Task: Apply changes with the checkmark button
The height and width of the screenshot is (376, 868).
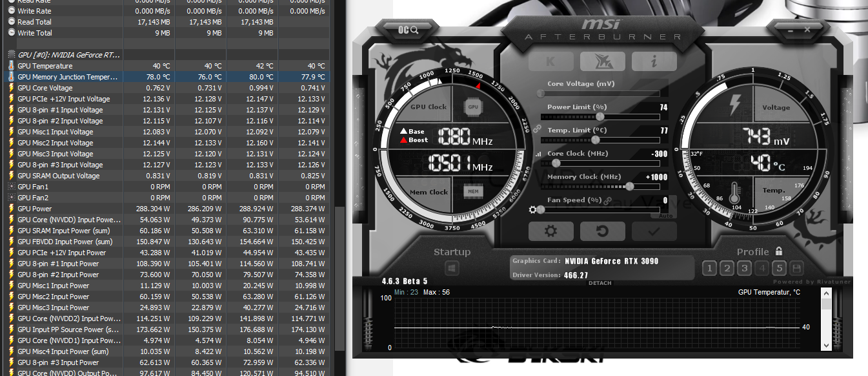Action: tap(654, 231)
